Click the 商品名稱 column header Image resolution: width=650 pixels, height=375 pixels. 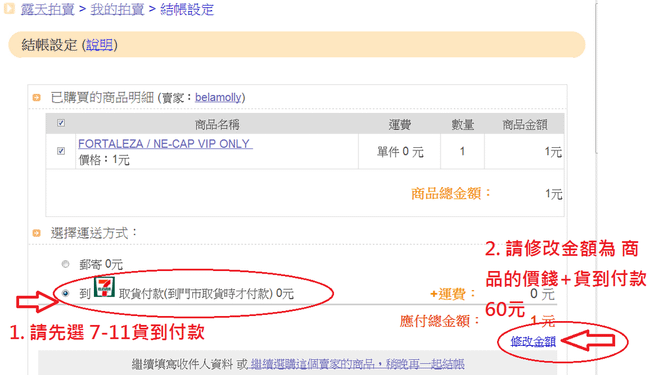[217, 124]
